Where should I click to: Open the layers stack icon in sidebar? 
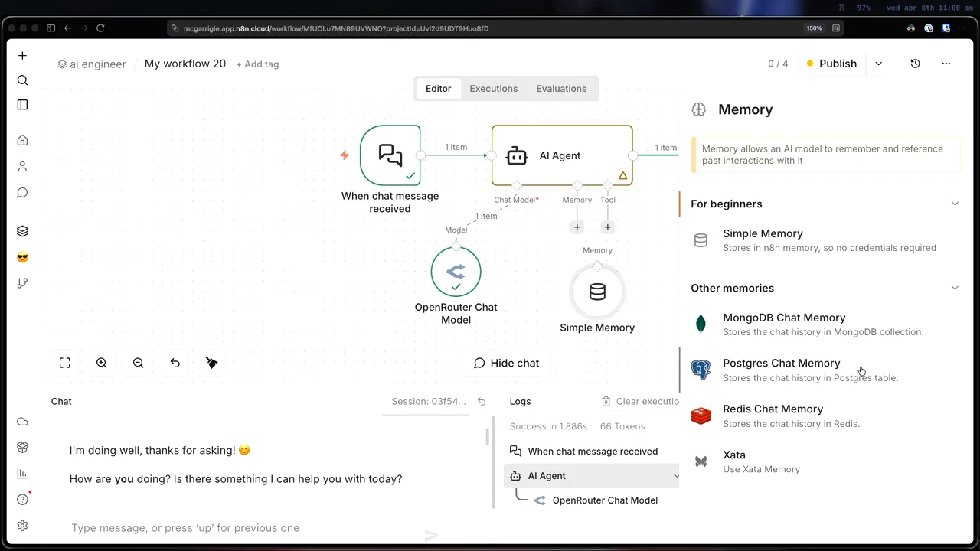22,231
